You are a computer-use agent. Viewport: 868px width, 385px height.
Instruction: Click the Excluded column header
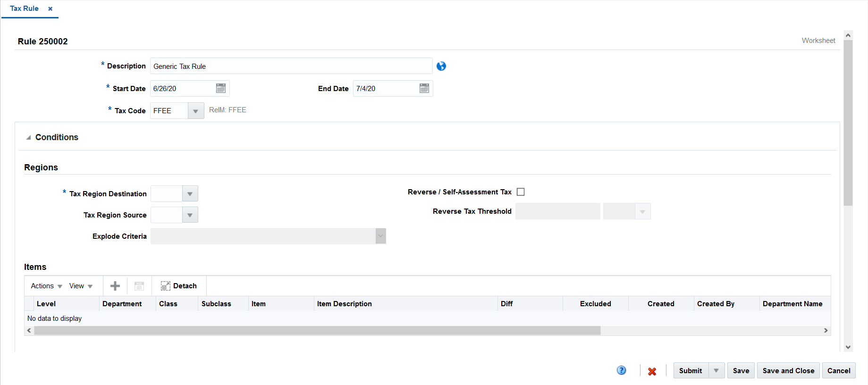[x=596, y=304]
